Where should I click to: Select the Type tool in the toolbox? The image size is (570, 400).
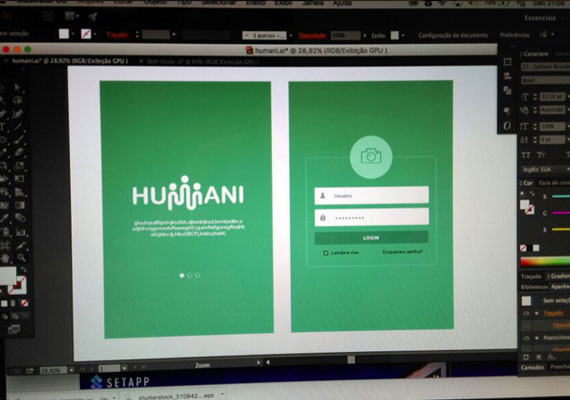click(x=2, y=127)
